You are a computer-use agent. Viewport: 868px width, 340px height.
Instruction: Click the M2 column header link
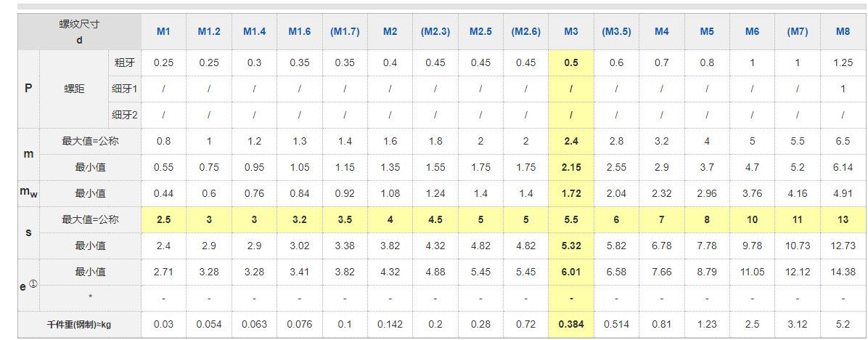point(390,32)
